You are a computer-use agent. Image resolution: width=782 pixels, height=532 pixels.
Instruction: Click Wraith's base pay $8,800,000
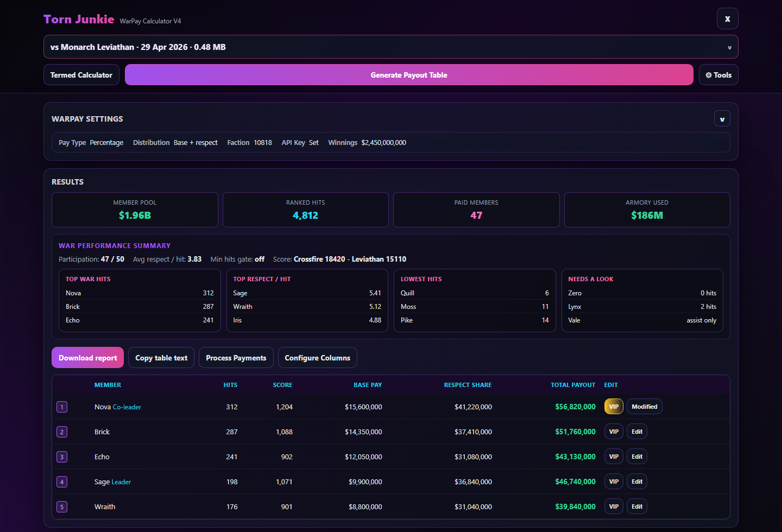pos(365,506)
